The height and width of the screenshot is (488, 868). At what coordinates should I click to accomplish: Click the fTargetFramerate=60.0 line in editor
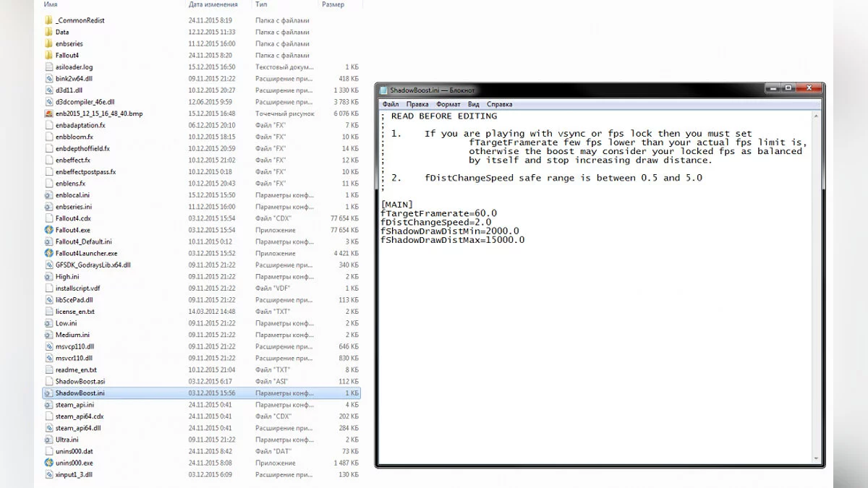point(439,213)
